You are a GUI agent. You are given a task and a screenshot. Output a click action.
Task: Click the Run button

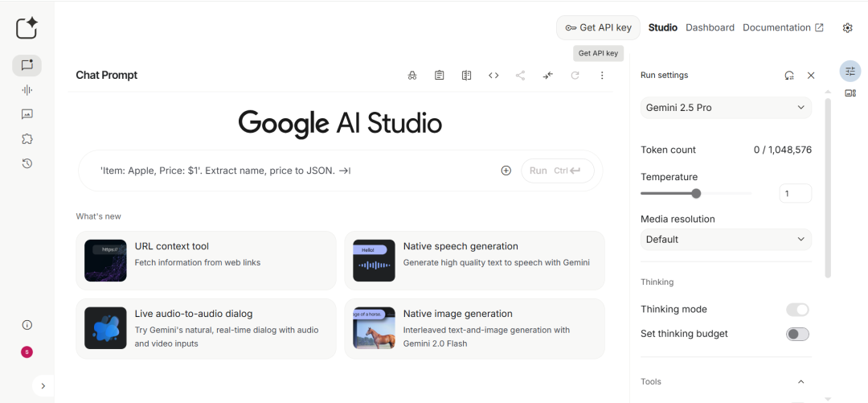pyautogui.click(x=558, y=171)
